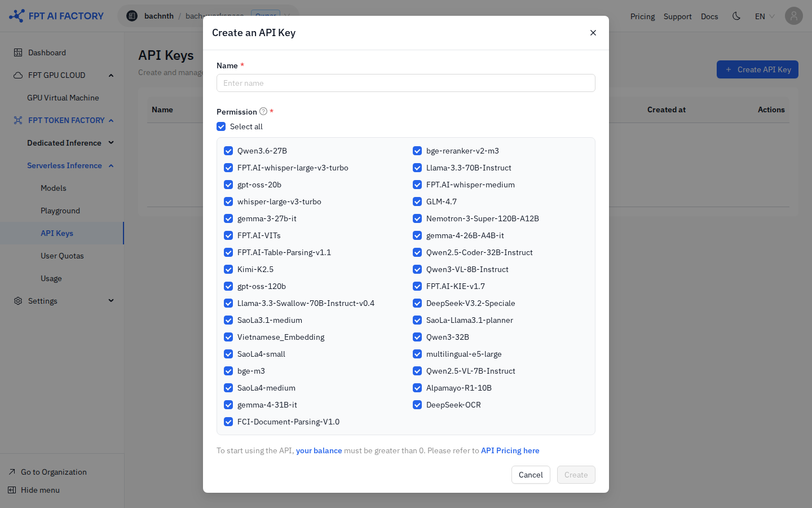
Task: Click the Name column header in table
Action: [162, 110]
